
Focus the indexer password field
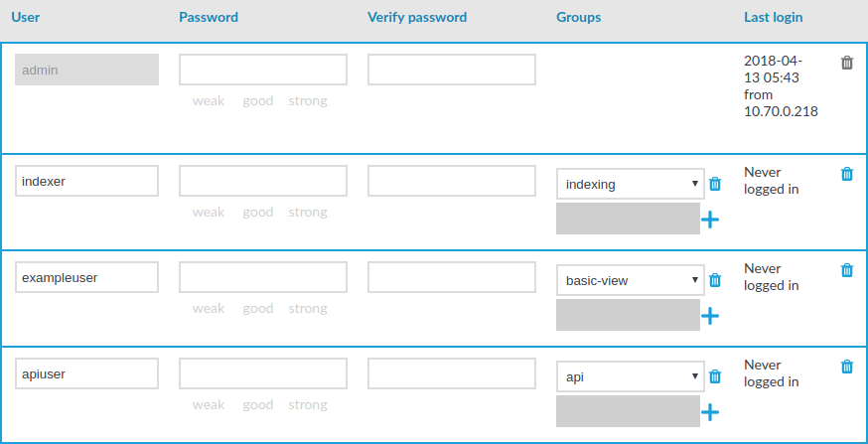pos(263,181)
